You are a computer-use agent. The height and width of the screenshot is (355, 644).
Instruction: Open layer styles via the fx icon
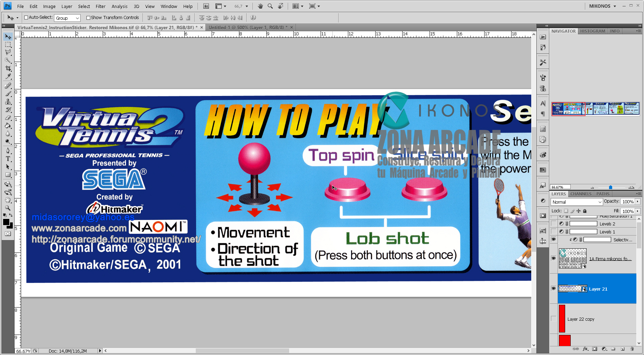point(585,349)
